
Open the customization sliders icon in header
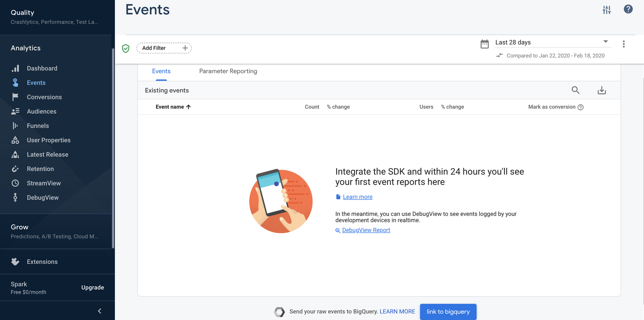click(x=607, y=10)
